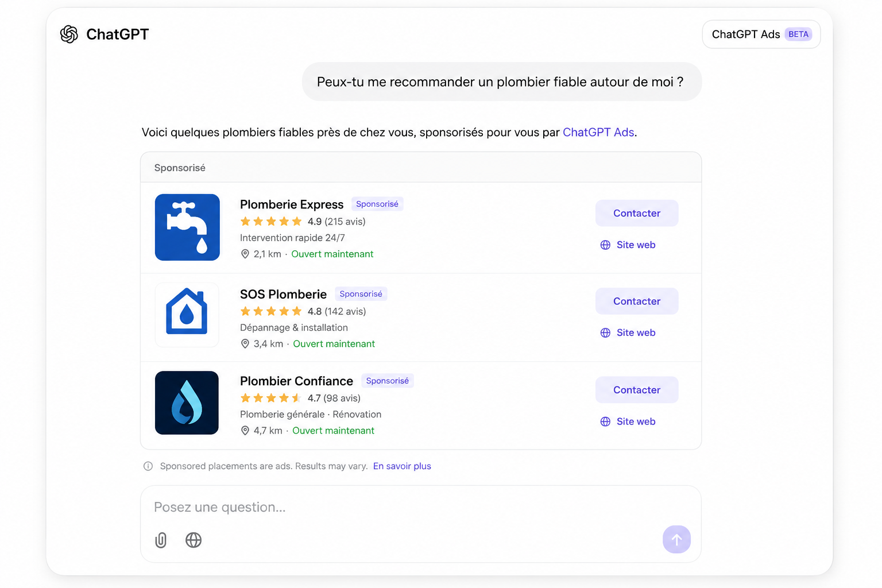Open the Plombier Confiance water drop logo
This screenshot has height=588, width=882.
187,403
